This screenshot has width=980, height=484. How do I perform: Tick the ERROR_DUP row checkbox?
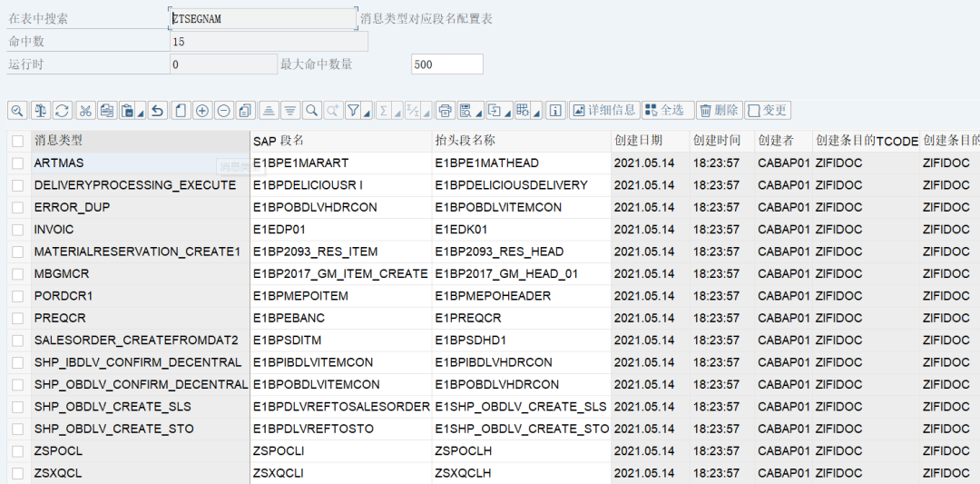click(17, 208)
